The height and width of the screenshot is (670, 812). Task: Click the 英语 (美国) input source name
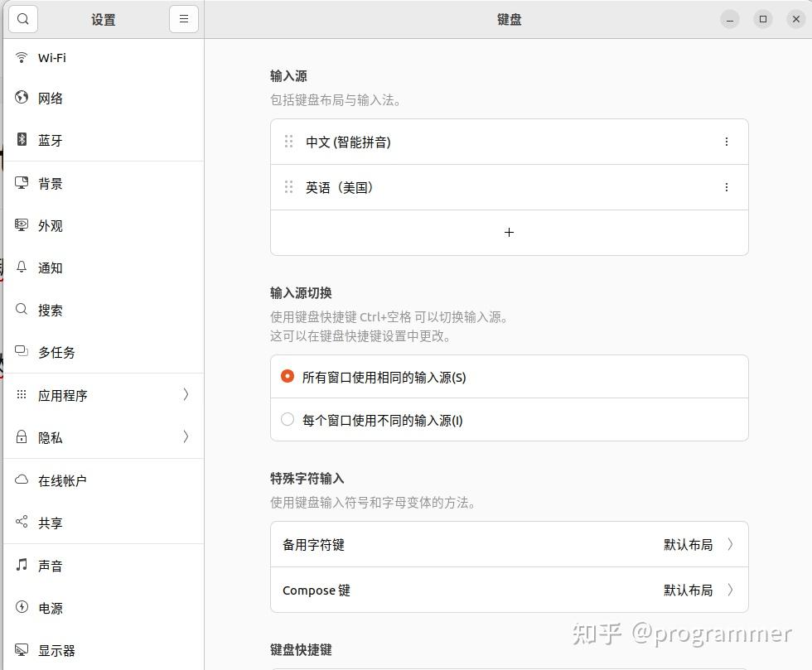tap(339, 187)
